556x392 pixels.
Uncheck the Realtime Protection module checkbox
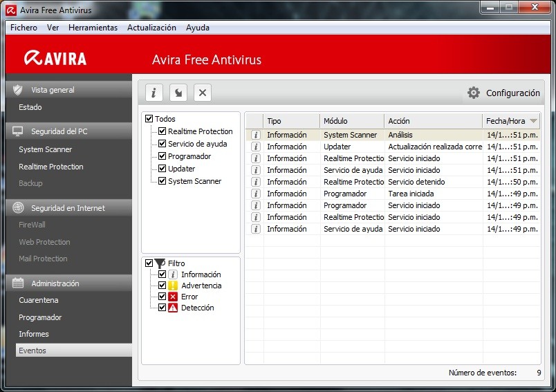(162, 131)
